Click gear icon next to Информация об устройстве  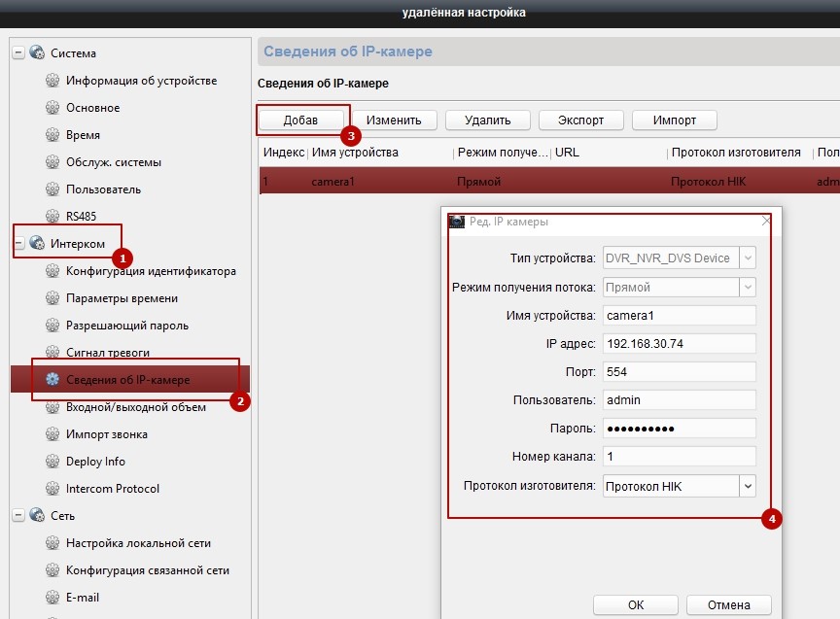52,81
